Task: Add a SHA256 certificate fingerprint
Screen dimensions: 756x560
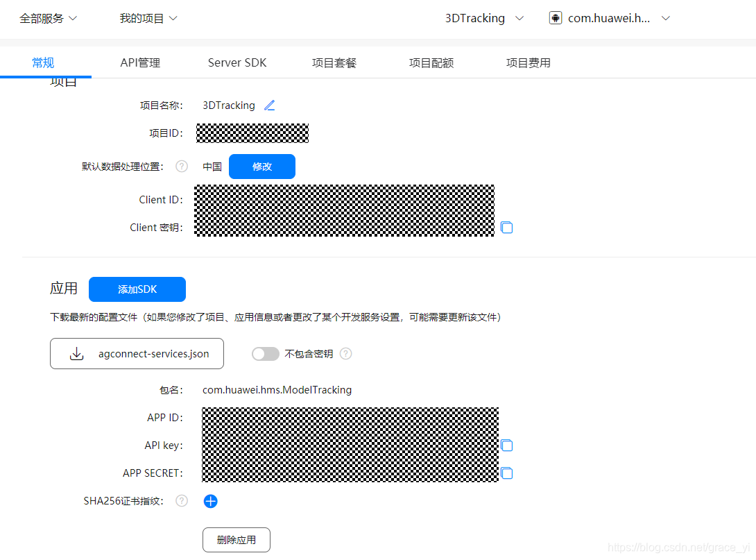Action: pyautogui.click(x=210, y=501)
